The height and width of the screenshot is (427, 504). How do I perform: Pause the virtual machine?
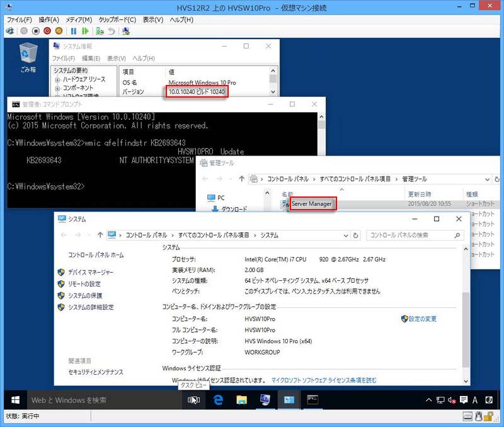[74, 31]
